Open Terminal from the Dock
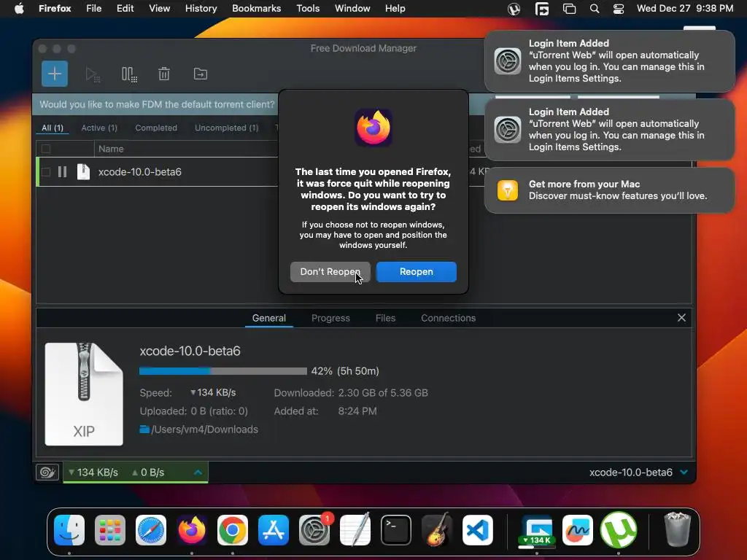This screenshot has height=560, width=747. (396, 530)
